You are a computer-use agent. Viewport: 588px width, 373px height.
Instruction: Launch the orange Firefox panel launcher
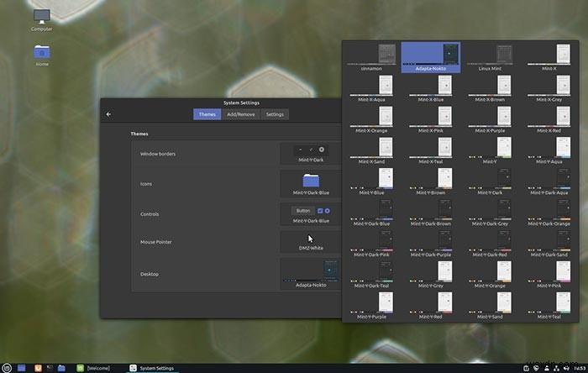38,368
